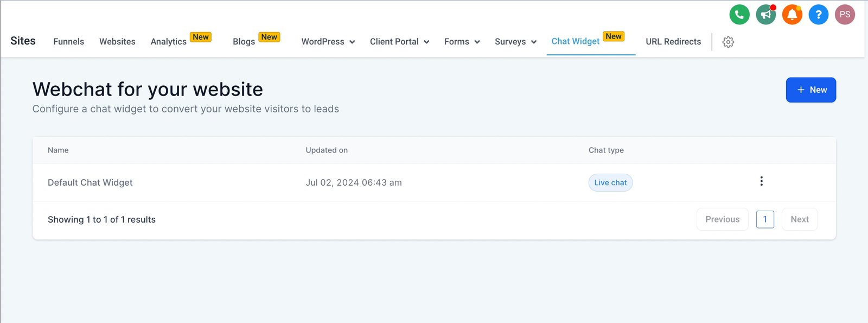
Task: Open the orange bell notifications
Action: tap(792, 15)
